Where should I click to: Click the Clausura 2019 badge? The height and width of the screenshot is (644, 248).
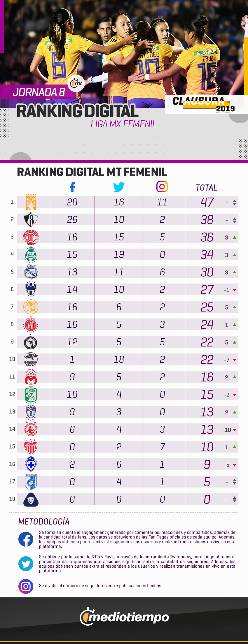pos(206,104)
